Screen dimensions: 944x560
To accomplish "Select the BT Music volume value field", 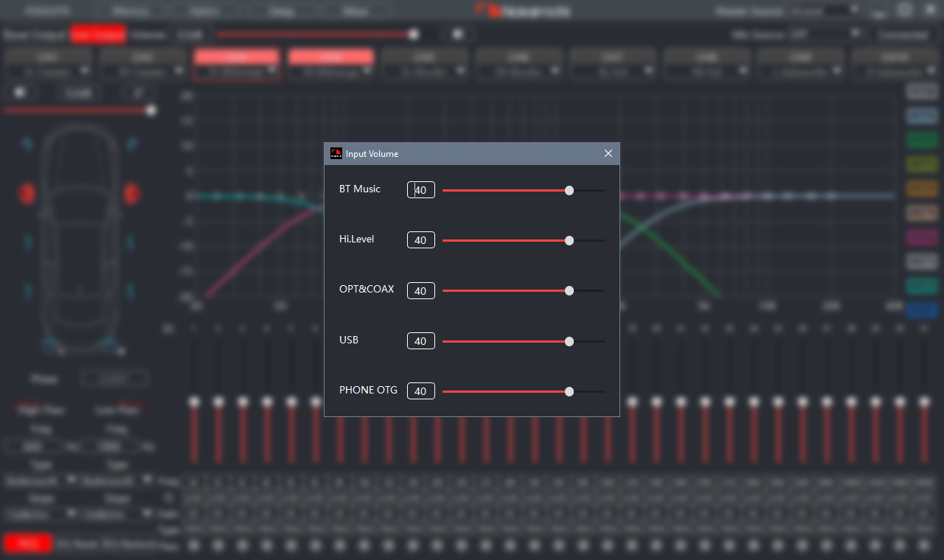I will click(421, 190).
